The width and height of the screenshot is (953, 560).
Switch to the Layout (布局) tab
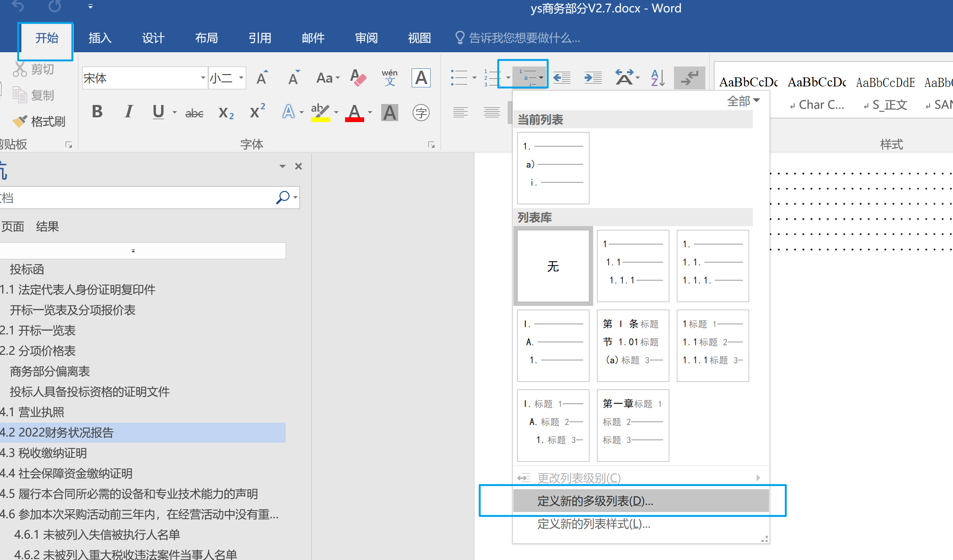click(x=206, y=38)
